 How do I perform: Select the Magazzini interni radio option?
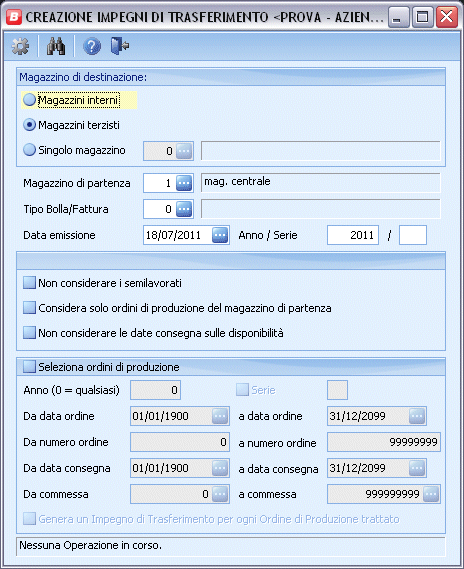click(29, 100)
